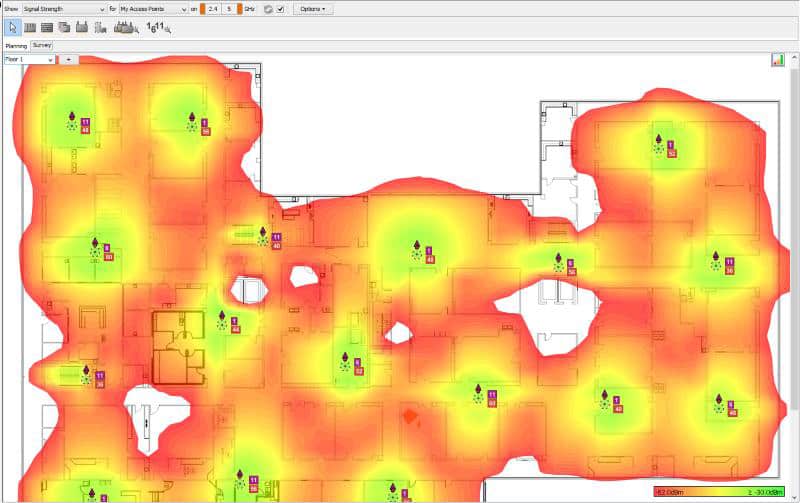
Task: Click the wall drawing tool icon
Action: [30, 27]
